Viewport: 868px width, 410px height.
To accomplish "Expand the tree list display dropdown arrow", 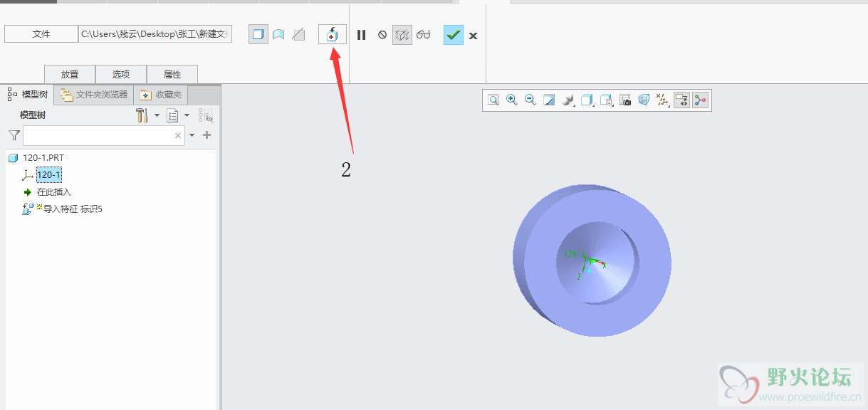I will [x=187, y=115].
